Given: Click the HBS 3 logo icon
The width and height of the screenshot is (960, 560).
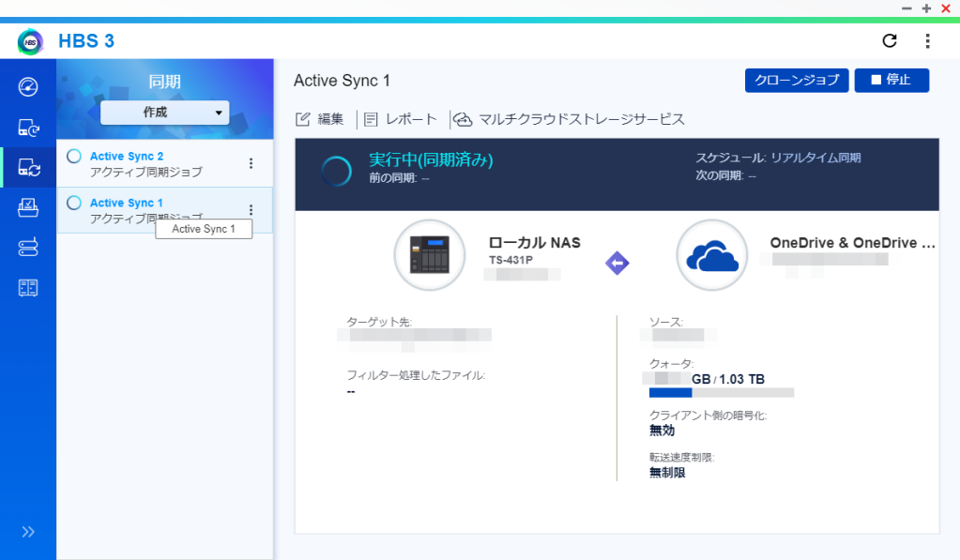Looking at the screenshot, I should coord(31,41).
